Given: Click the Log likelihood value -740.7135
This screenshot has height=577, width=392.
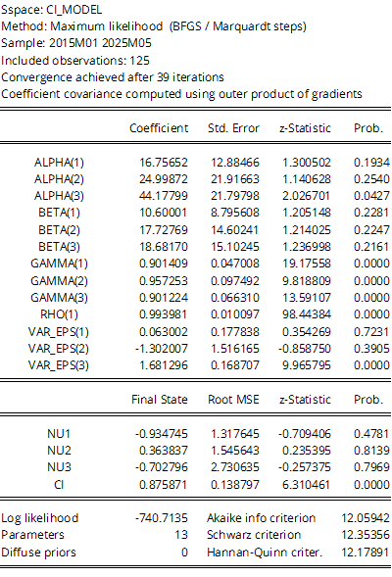Looking at the screenshot, I should [x=162, y=518].
